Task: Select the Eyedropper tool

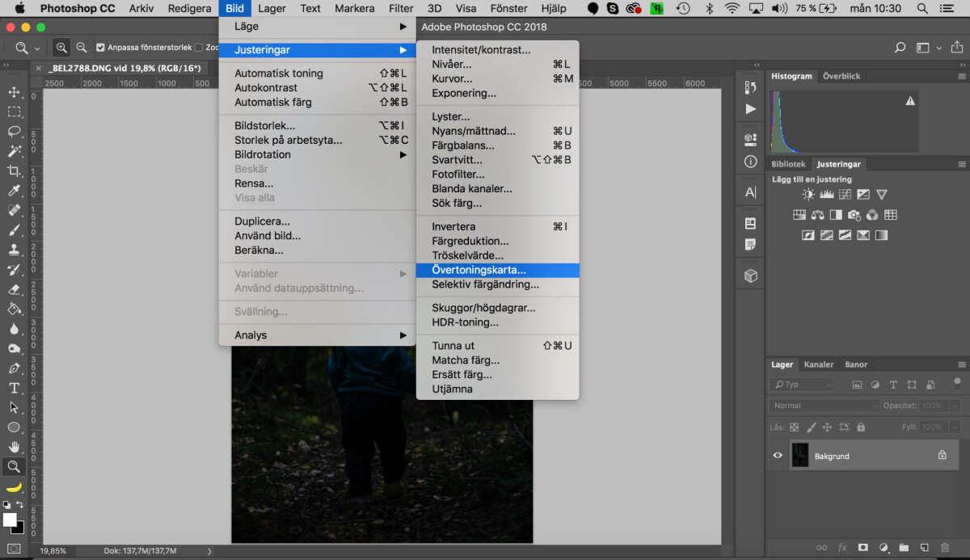Action: click(x=15, y=191)
